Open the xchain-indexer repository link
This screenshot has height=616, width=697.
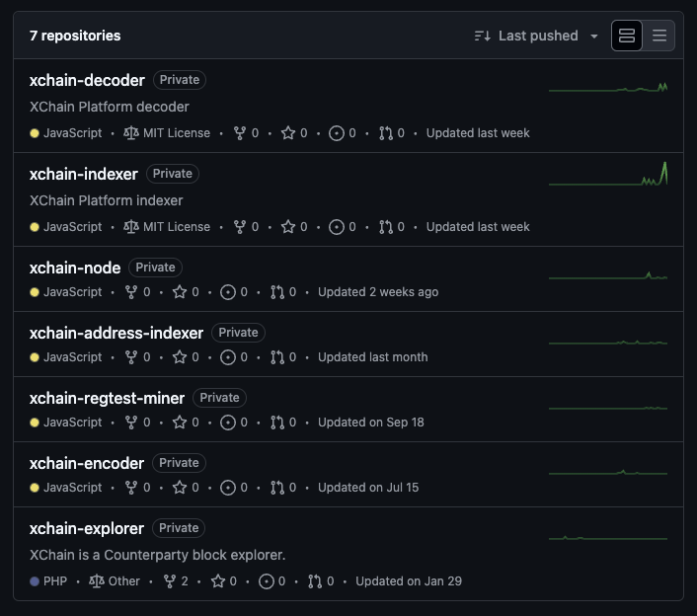[x=84, y=174]
